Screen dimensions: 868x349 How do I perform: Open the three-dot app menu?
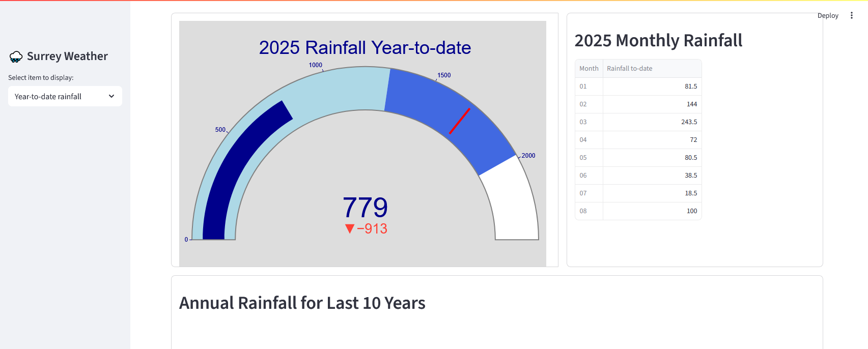(x=852, y=15)
